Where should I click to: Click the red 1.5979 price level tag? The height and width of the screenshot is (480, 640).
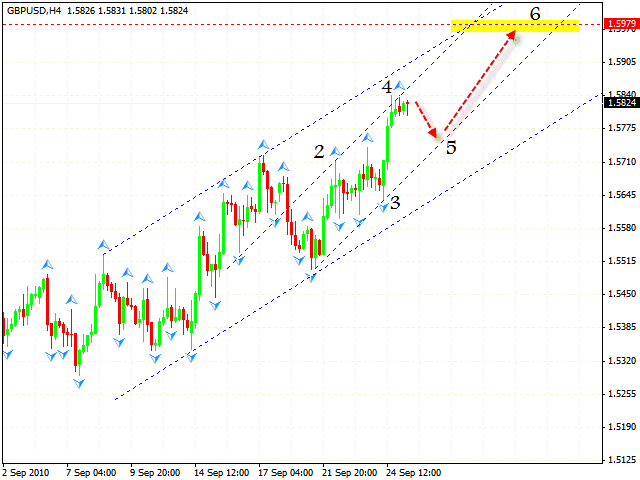[x=622, y=24]
